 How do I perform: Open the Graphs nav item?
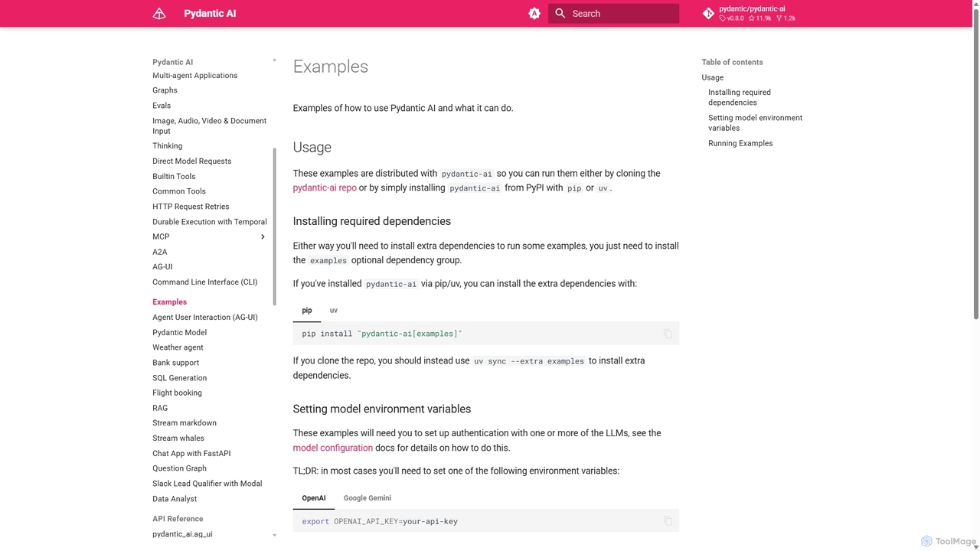tap(165, 90)
